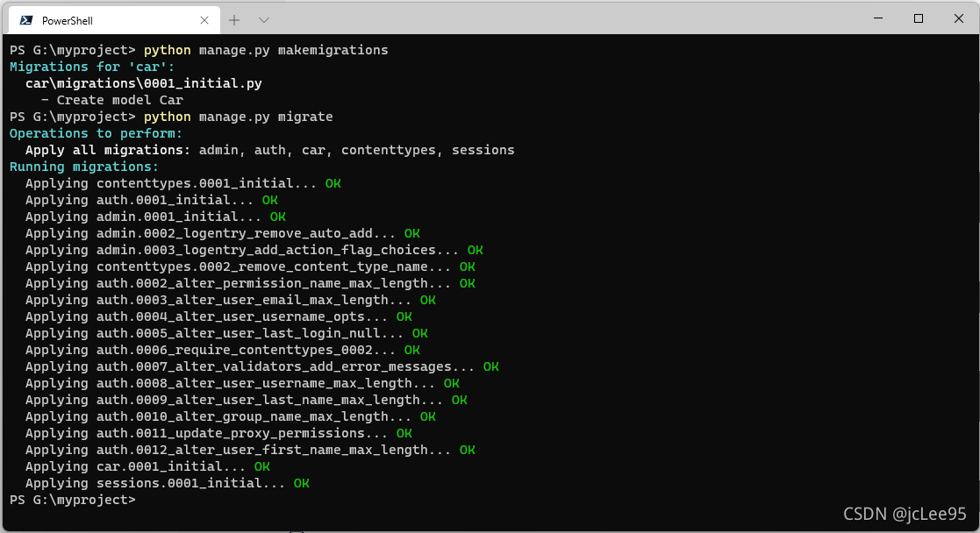Click the 'auth.0004_alter_user_username_opts' line
This screenshot has width=980, height=533.
218,316
